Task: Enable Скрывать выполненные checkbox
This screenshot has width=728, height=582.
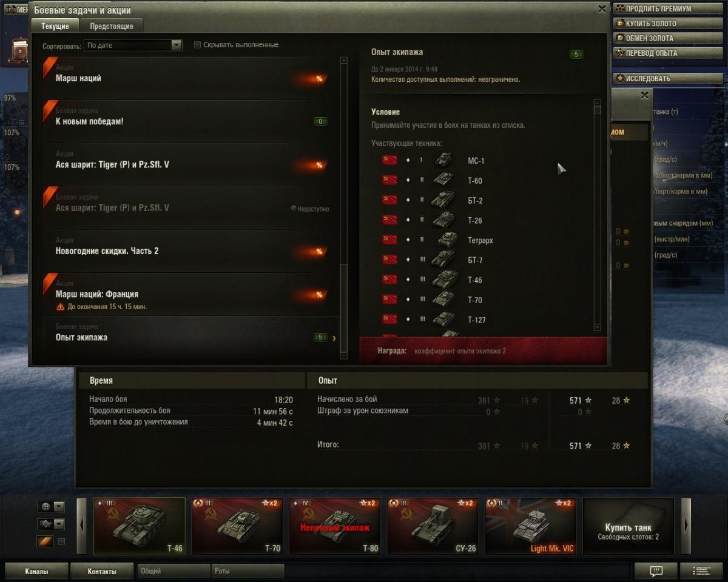Action: pos(197,45)
